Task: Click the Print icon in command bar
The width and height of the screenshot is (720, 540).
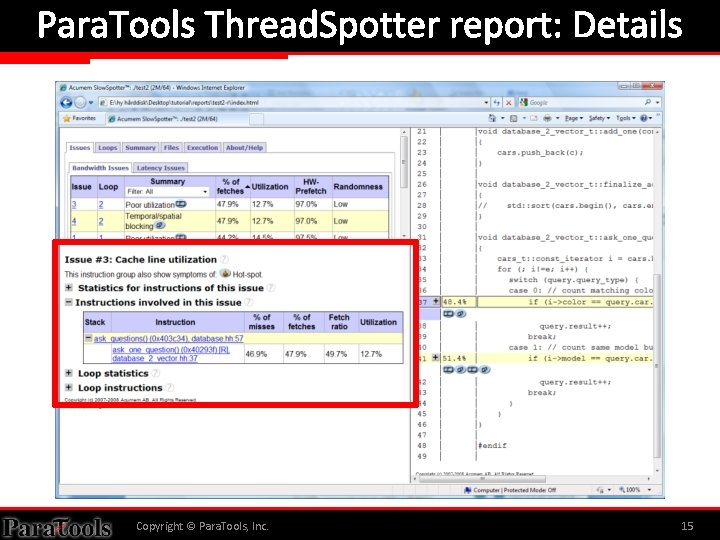Action: click(x=547, y=118)
